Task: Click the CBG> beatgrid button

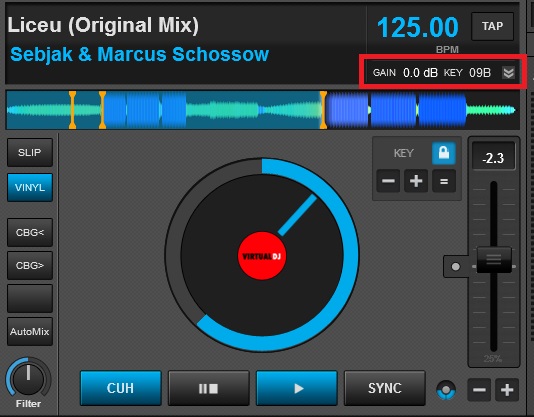Action: click(30, 265)
